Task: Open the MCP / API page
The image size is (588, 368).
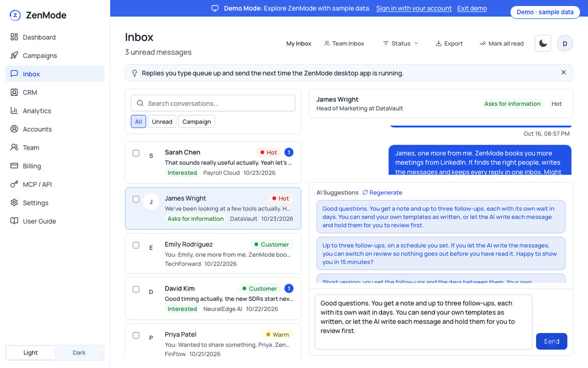Action: click(55, 184)
